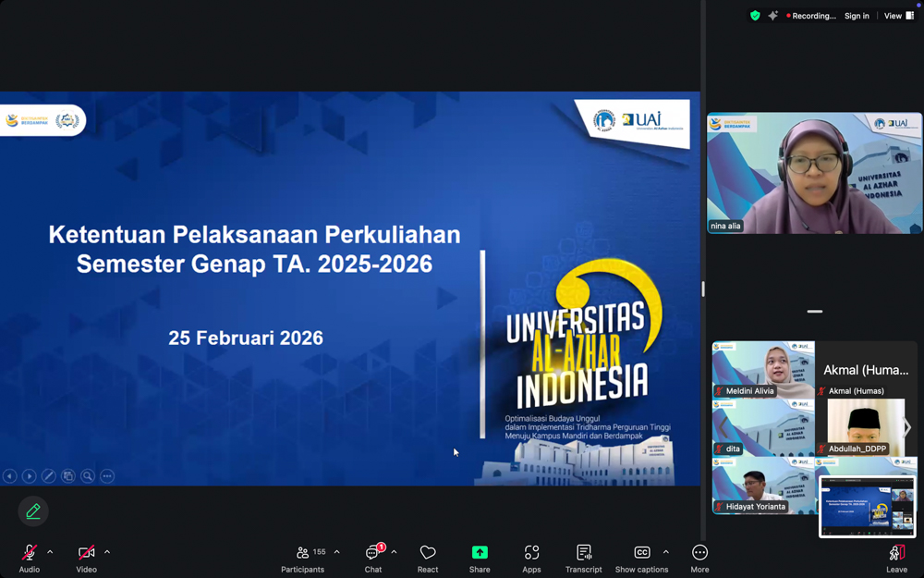Expand the caret next to Participants
This screenshot has height=578, width=924.
336,552
